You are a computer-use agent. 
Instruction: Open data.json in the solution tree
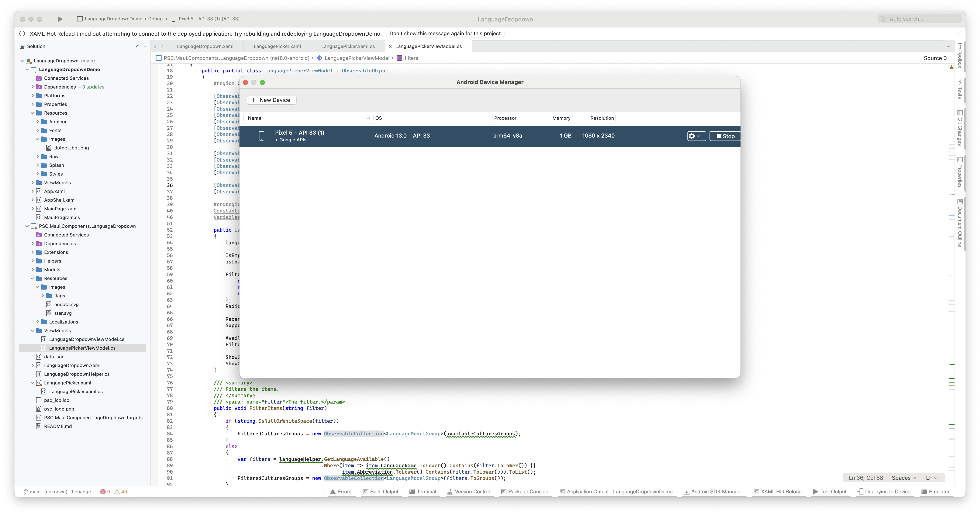click(54, 357)
